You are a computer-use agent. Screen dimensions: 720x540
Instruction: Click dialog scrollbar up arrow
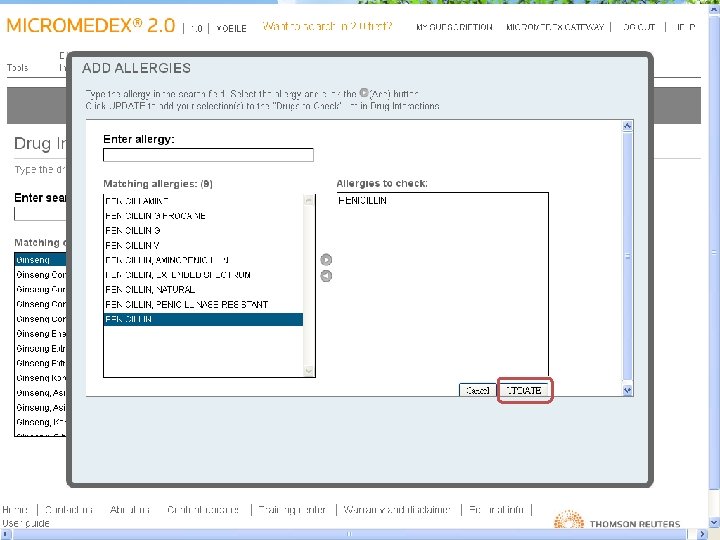point(627,126)
